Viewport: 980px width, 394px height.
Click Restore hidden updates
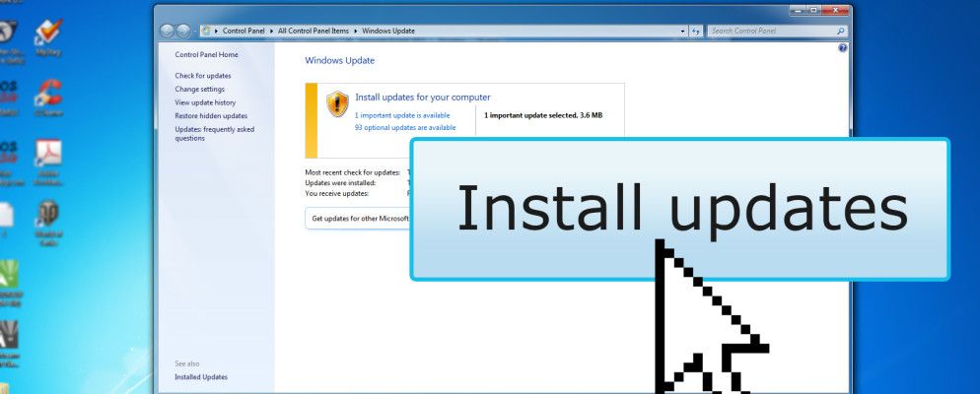211,116
